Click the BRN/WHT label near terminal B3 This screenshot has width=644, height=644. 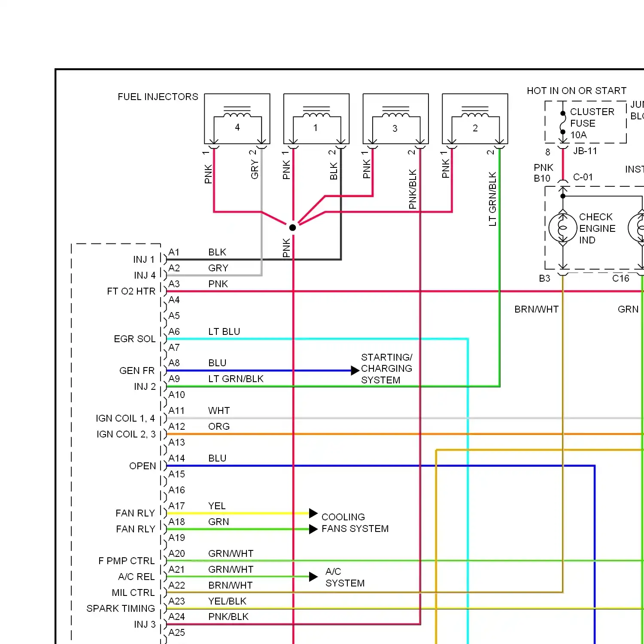click(x=537, y=309)
